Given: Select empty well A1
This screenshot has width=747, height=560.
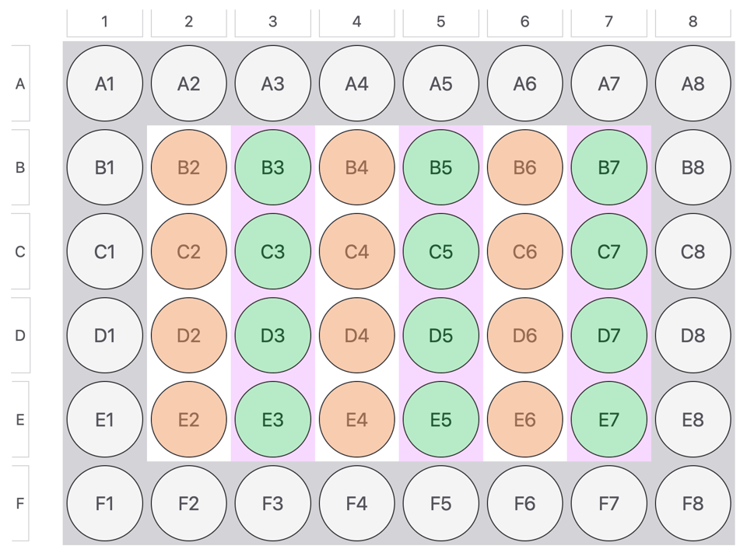Looking at the screenshot, I should [x=105, y=84].
